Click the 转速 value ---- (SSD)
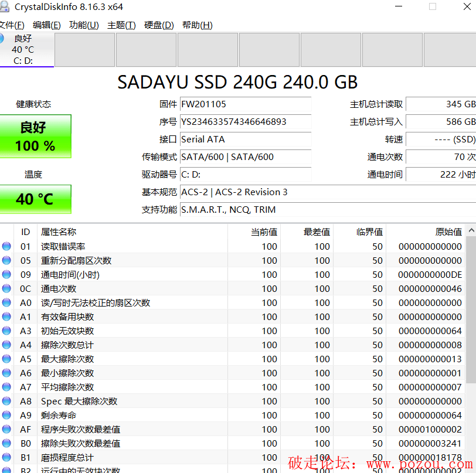 (x=441, y=139)
